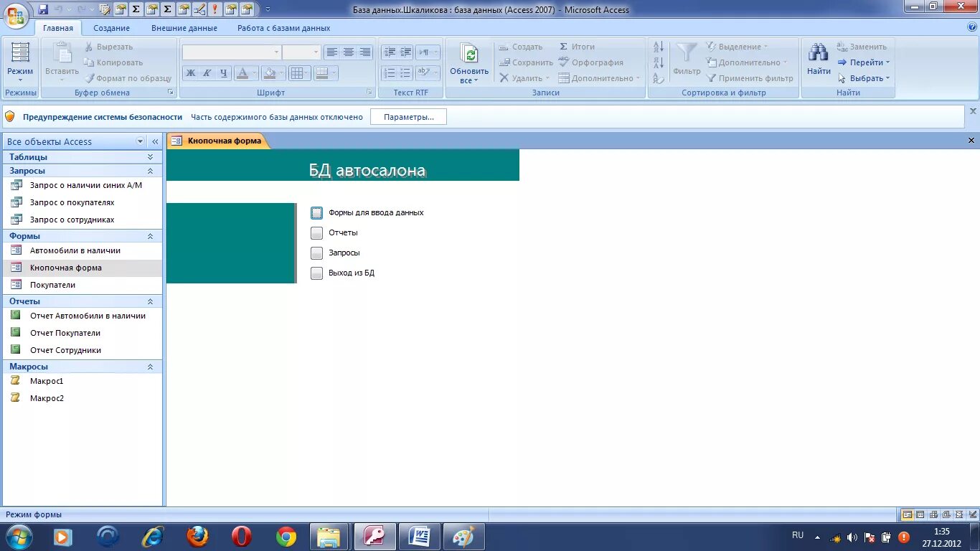Open Запрос о покупателях query
980x551 pixels.
coord(72,202)
